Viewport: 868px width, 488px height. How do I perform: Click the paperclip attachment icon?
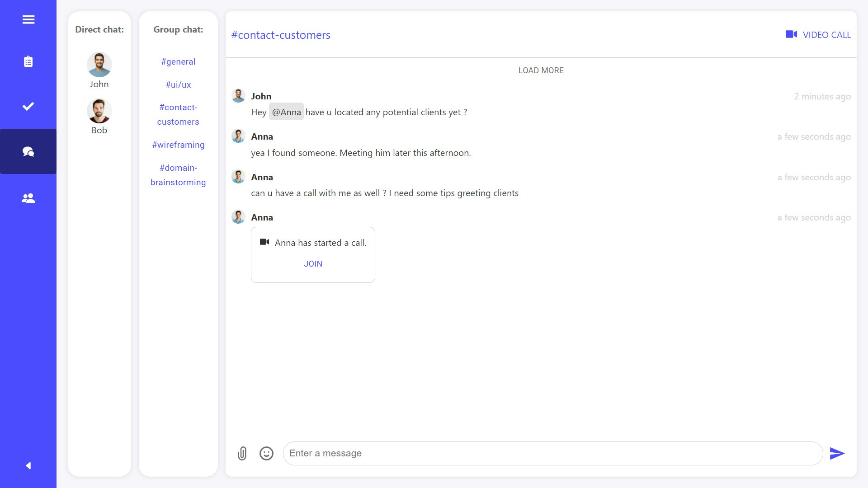tap(242, 453)
